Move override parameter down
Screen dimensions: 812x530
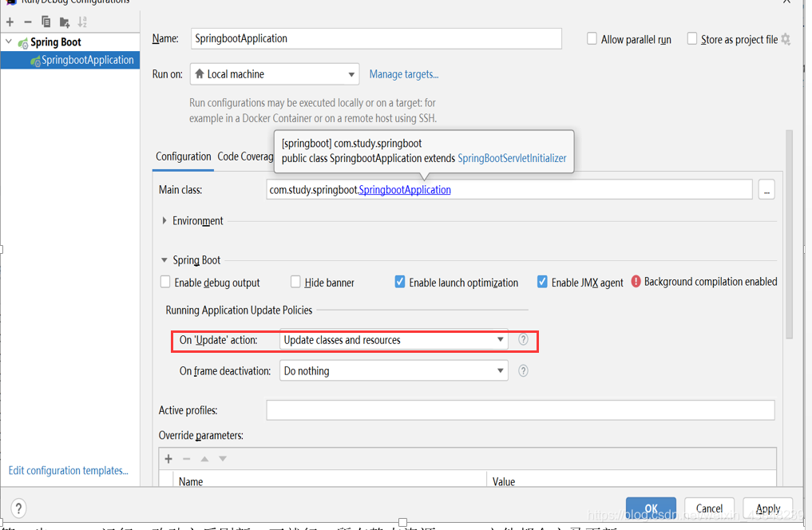(223, 459)
